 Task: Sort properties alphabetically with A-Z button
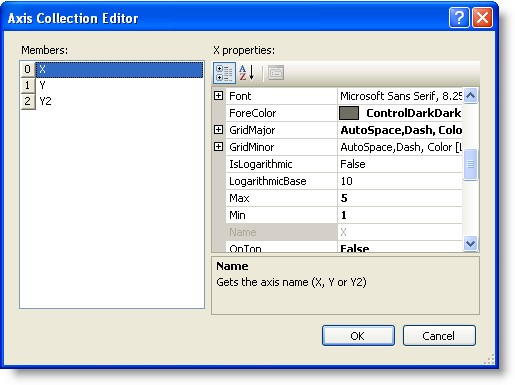pos(247,73)
